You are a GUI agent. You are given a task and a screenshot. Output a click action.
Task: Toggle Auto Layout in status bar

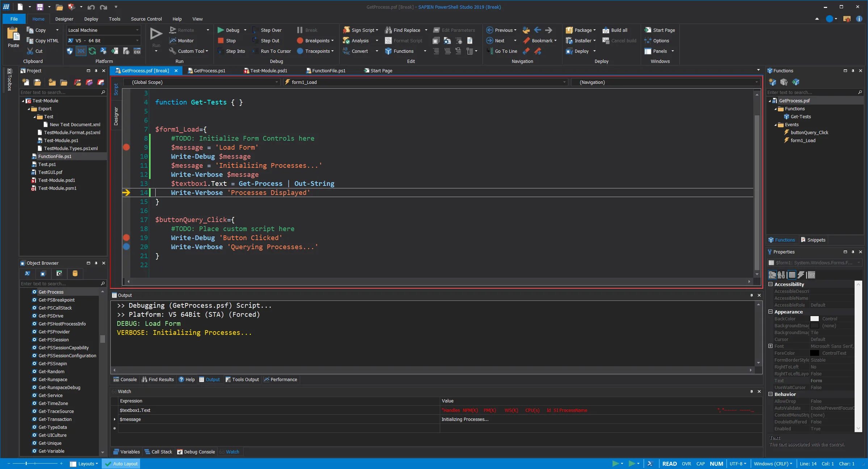click(x=121, y=464)
